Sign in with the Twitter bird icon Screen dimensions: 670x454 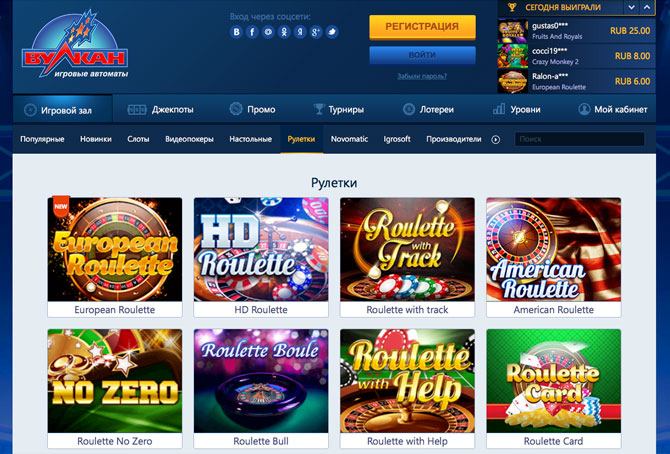click(x=332, y=32)
